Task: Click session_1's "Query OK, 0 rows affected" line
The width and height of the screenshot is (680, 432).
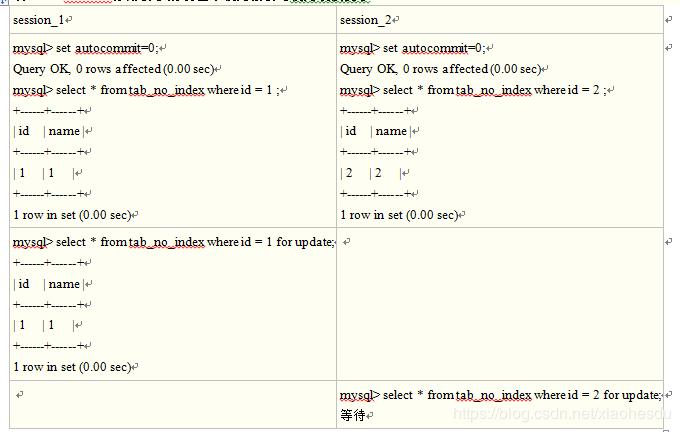Action: point(115,69)
